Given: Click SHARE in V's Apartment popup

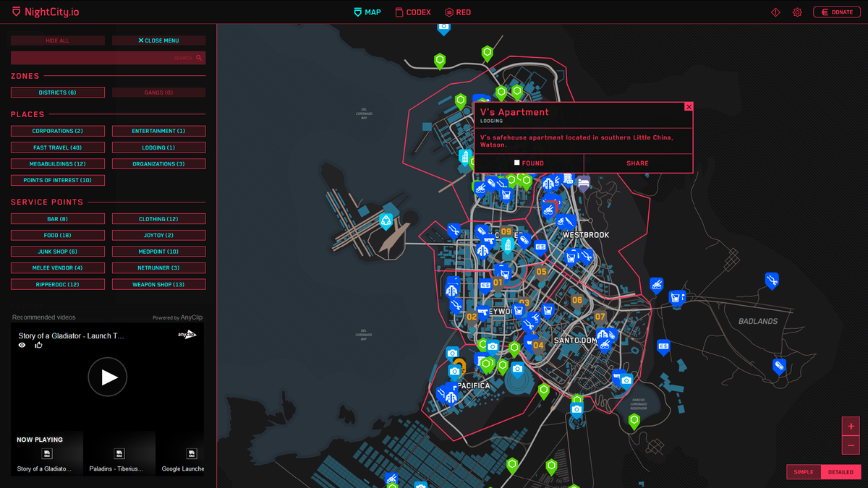Looking at the screenshot, I should tap(637, 163).
